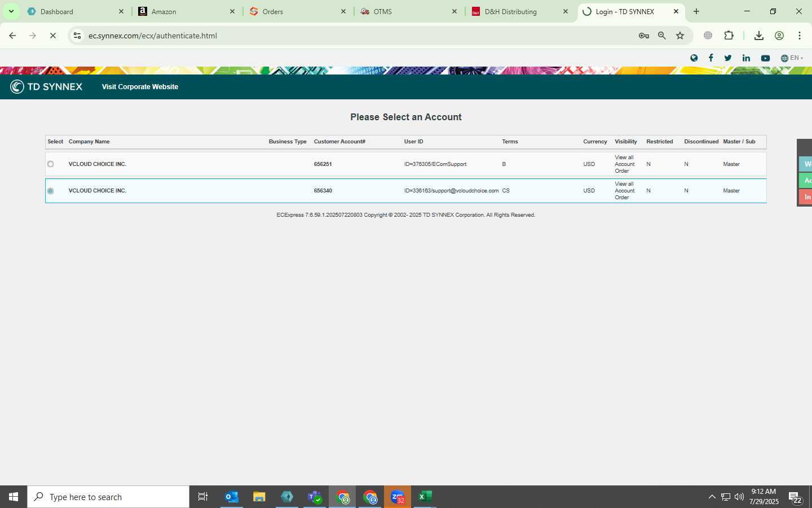
Task: Open the blue W side panel tab
Action: click(806, 164)
